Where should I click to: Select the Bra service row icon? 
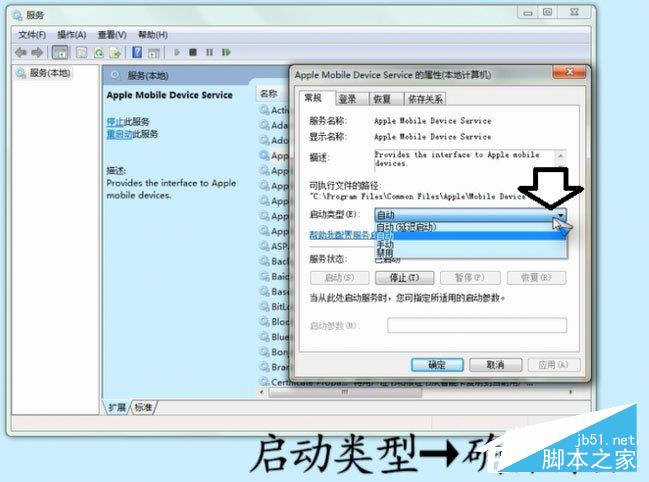click(x=264, y=367)
